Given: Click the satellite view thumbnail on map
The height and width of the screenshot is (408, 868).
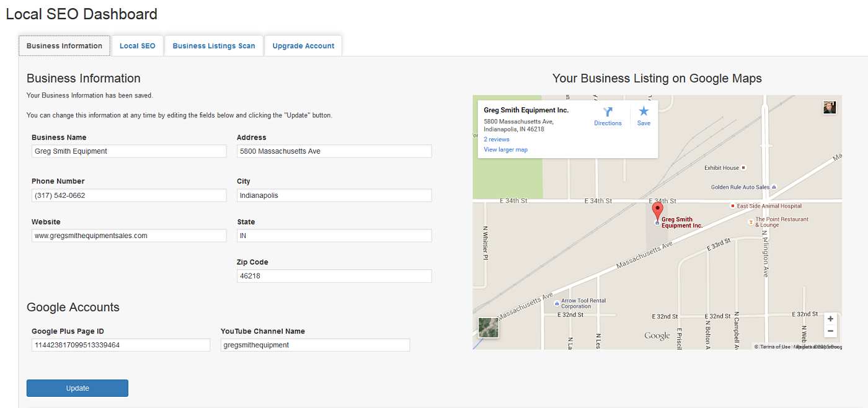Looking at the screenshot, I should click(488, 327).
